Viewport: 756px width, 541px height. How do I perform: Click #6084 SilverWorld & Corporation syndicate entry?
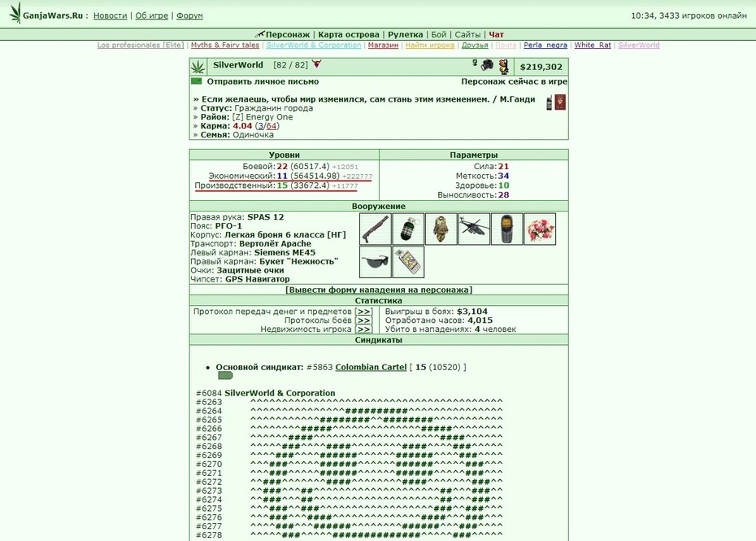[265, 393]
